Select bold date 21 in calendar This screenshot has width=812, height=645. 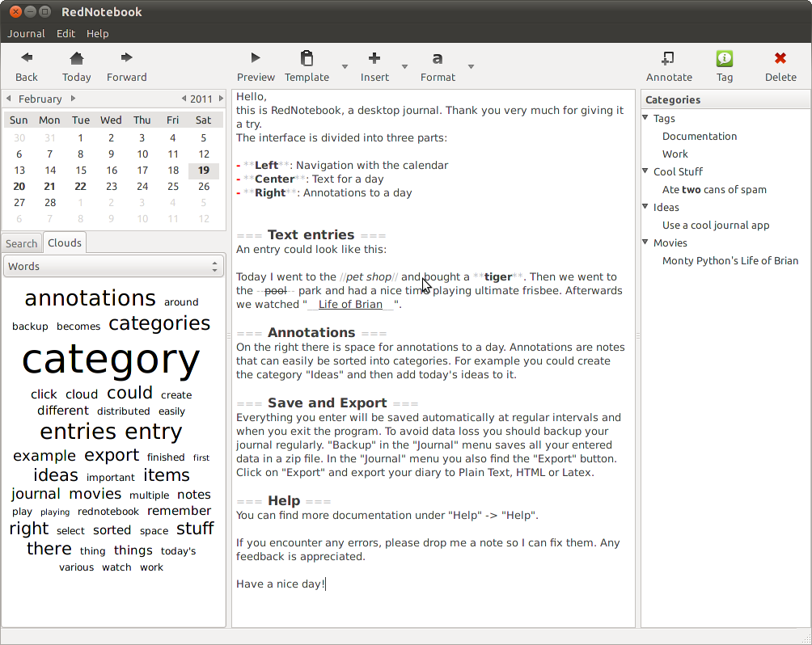[x=49, y=187]
